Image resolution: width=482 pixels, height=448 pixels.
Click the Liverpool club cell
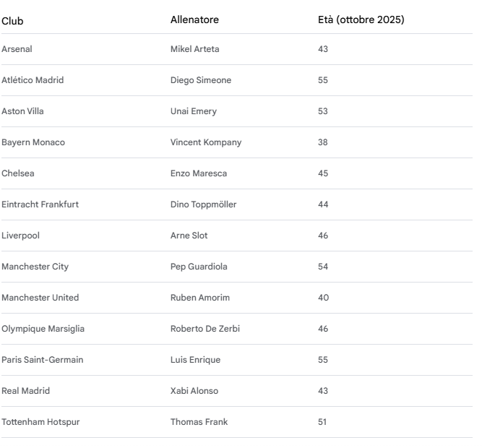click(20, 236)
